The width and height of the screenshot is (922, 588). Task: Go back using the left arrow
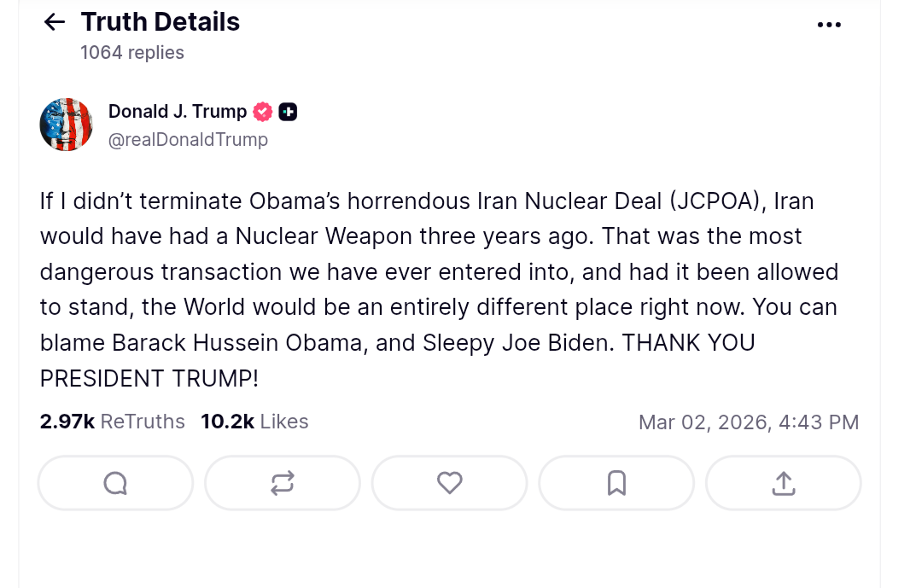pyautogui.click(x=54, y=22)
